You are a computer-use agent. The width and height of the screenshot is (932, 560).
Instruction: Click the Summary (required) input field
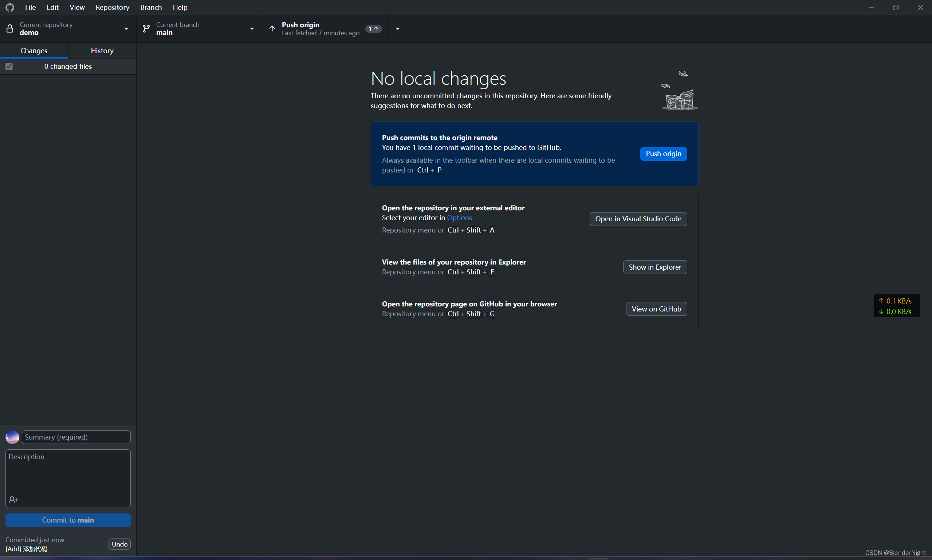click(x=76, y=437)
